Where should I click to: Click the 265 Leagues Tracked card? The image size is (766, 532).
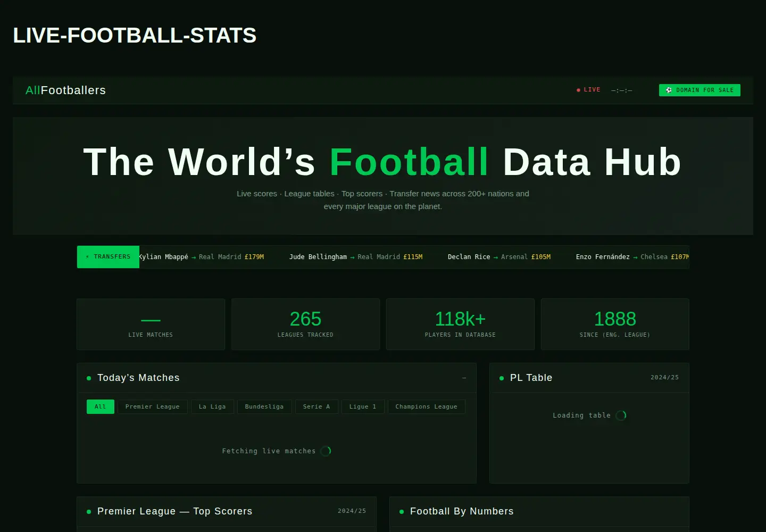click(305, 325)
